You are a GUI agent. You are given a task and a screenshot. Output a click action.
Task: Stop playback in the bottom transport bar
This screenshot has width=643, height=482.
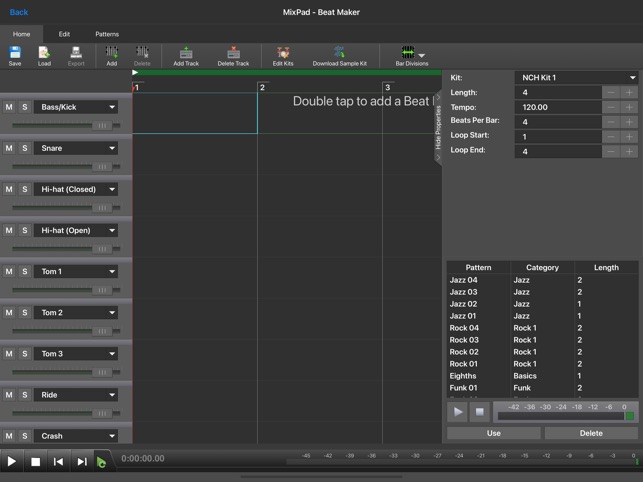tap(36, 461)
